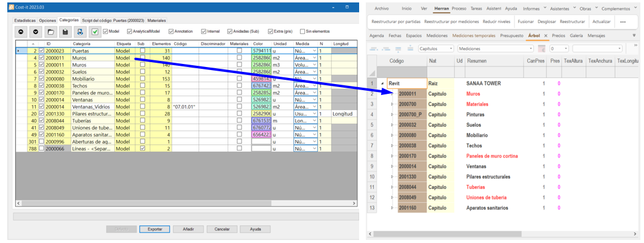
Task: Toggle the Extra (gris) checkbox
Action: click(270, 31)
